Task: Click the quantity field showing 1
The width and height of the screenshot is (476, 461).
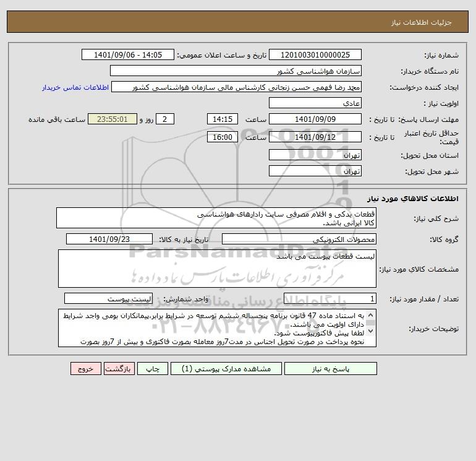Action: pyautogui.click(x=330, y=299)
